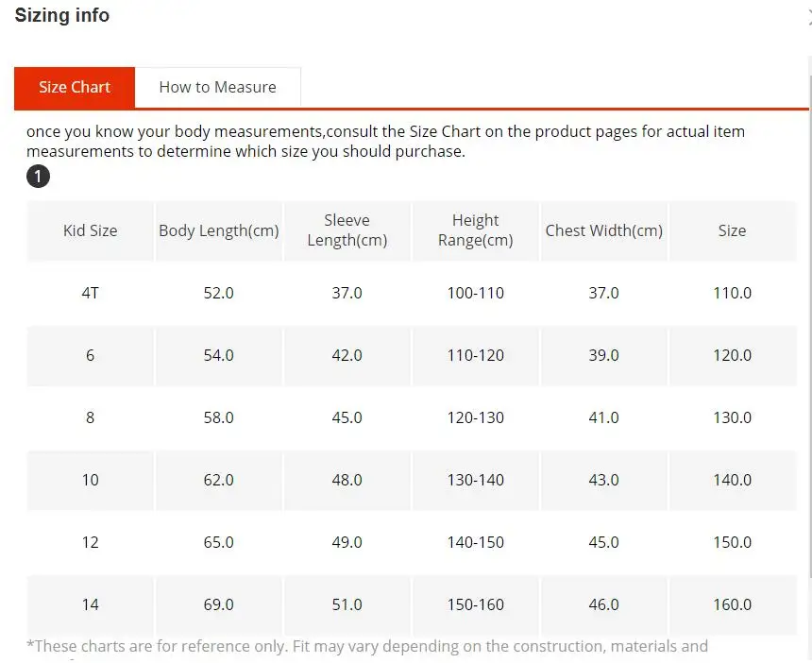Screen dimensions: 812x663
Task: Click the sleeve length value 49.0
Action: 347,542
